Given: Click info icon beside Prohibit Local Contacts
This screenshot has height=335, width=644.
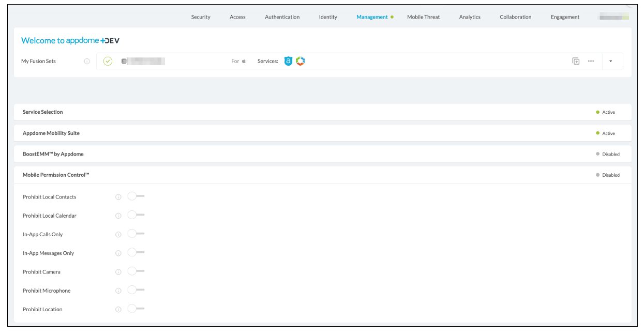Looking at the screenshot, I should coord(118,197).
